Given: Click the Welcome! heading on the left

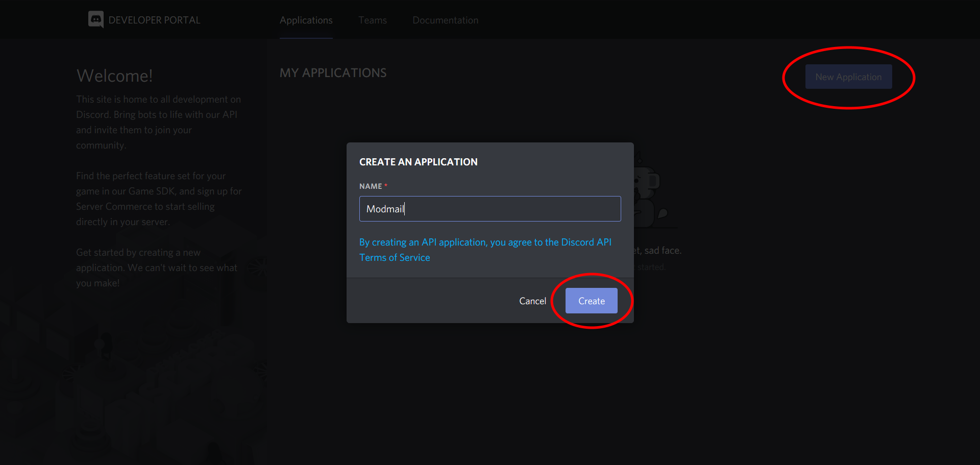Looking at the screenshot, I should (114, 76).
